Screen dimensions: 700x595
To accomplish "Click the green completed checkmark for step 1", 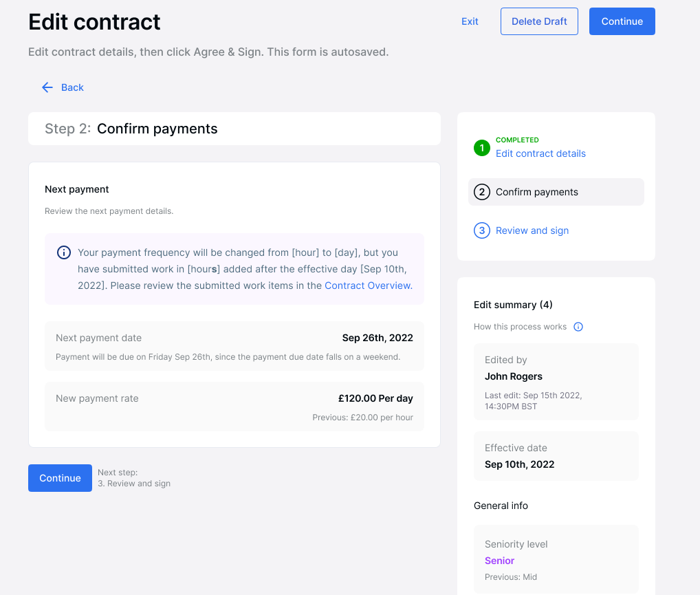I will tap(481, 147).
